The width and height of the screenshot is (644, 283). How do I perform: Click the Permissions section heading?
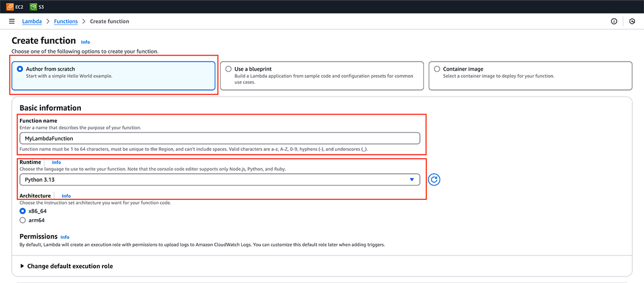click(x=38, y=237)
